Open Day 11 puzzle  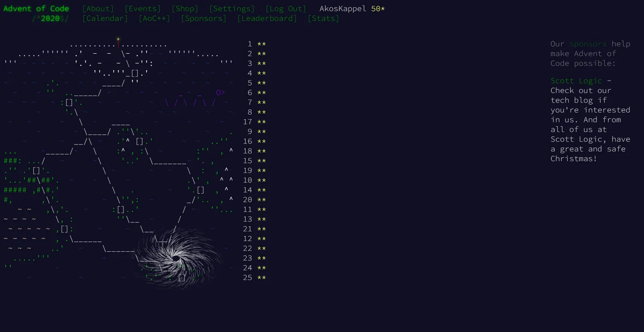click(135, 210)
